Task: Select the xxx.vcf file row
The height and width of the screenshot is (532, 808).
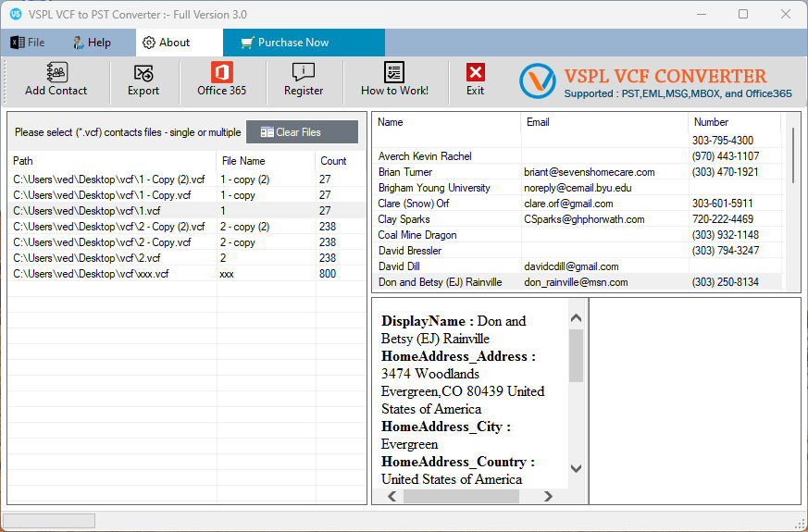Action: click(x=187, y=274)
